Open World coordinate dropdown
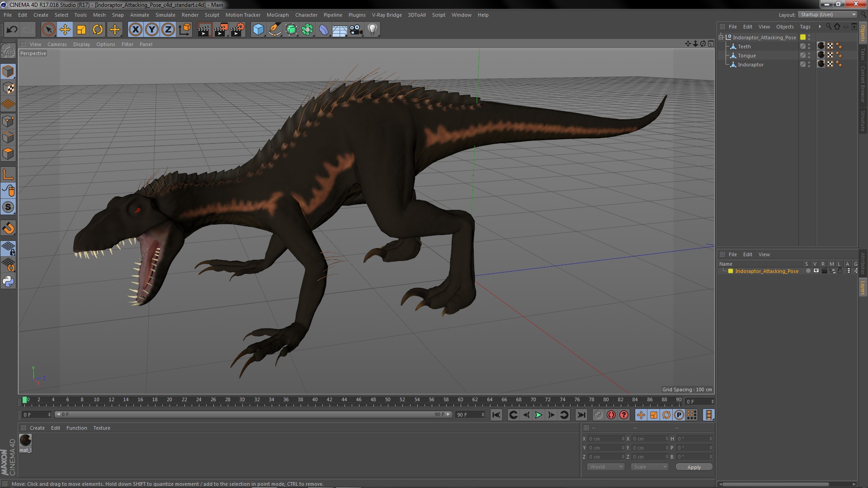This screenshot has height=488, width=868. click(x=605, y=467)
